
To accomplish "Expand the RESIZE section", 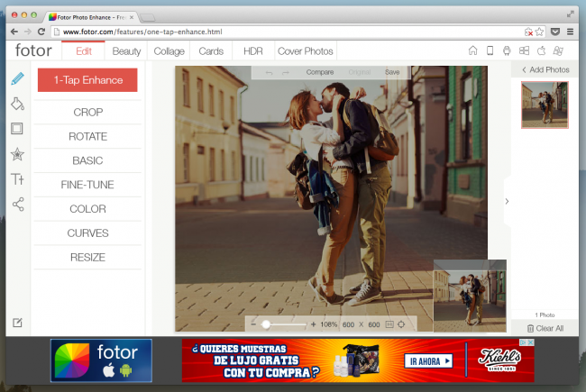I will click(x=87, y=257).
